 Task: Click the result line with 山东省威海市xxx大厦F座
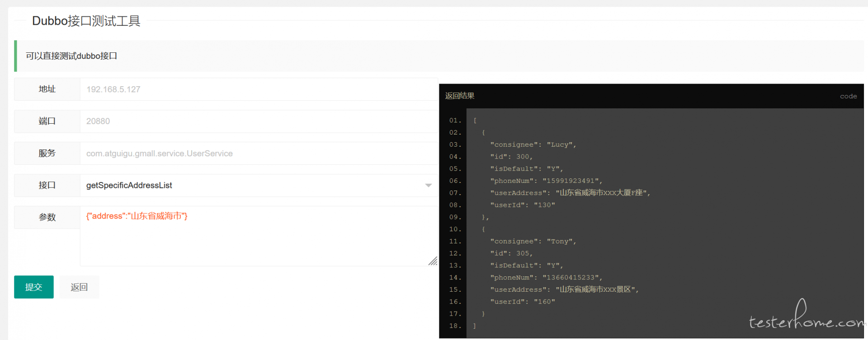tap(570, 193)
